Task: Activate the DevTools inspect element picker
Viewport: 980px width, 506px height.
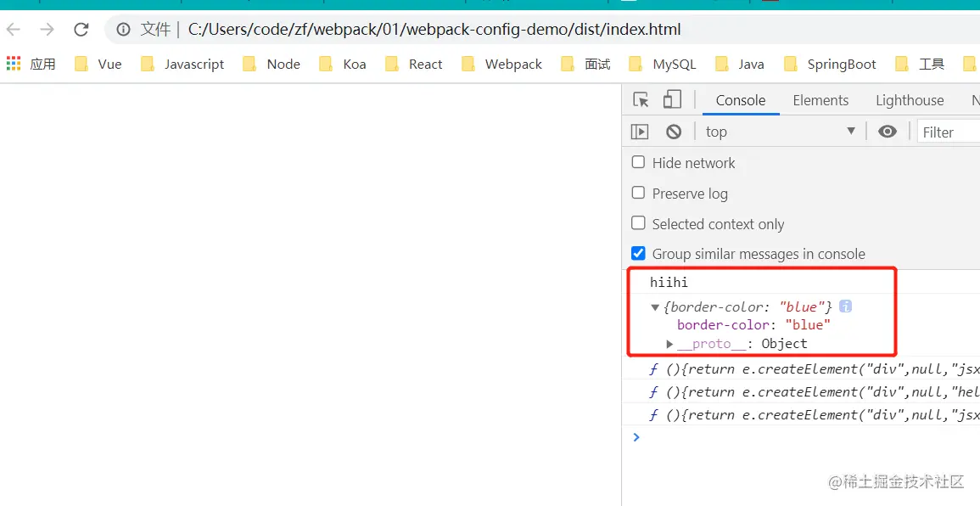Action: point(641,100)
